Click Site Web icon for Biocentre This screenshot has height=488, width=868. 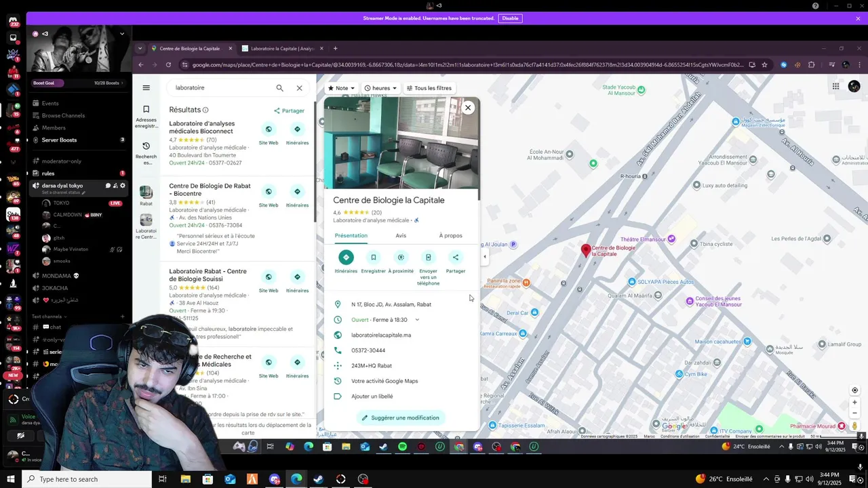click(x=269, y=192)
